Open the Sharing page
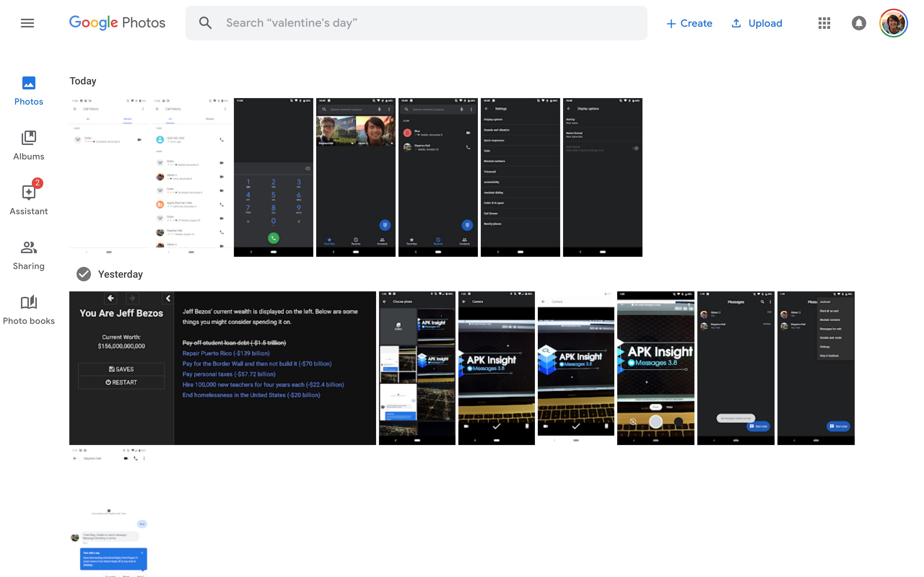This screenshot has height=577, width=924. pos(29,247)
